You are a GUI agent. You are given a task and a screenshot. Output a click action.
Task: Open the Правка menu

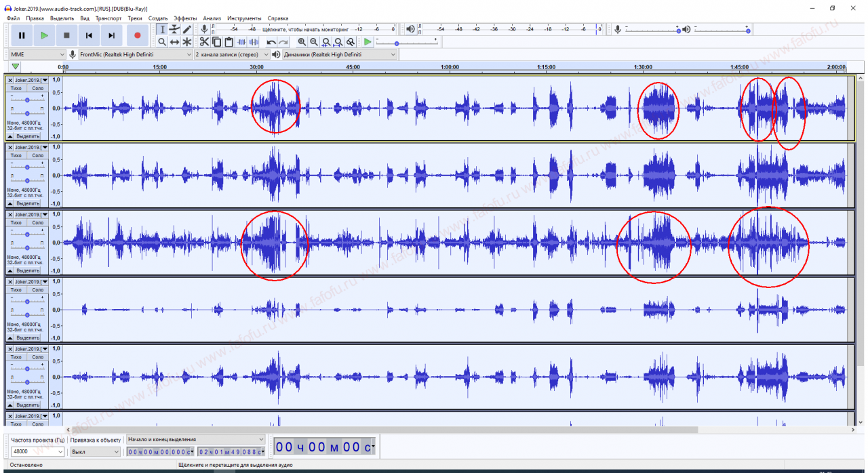tap(35, 18)
